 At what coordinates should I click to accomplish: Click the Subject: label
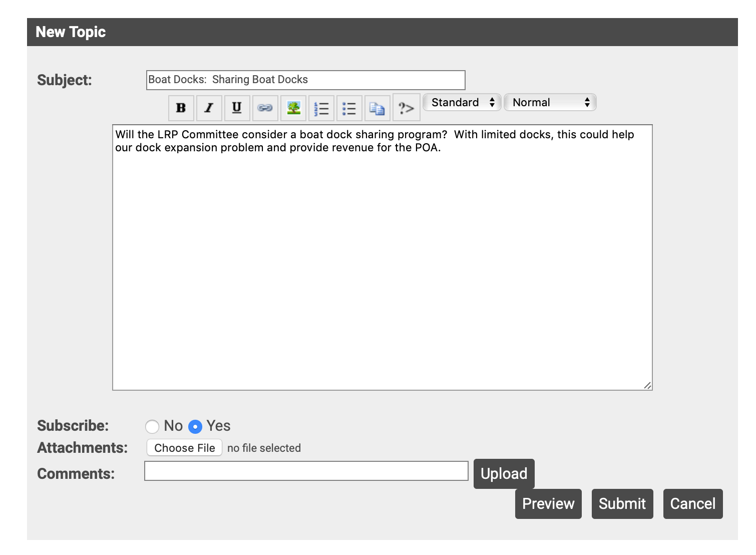point(65,80)
